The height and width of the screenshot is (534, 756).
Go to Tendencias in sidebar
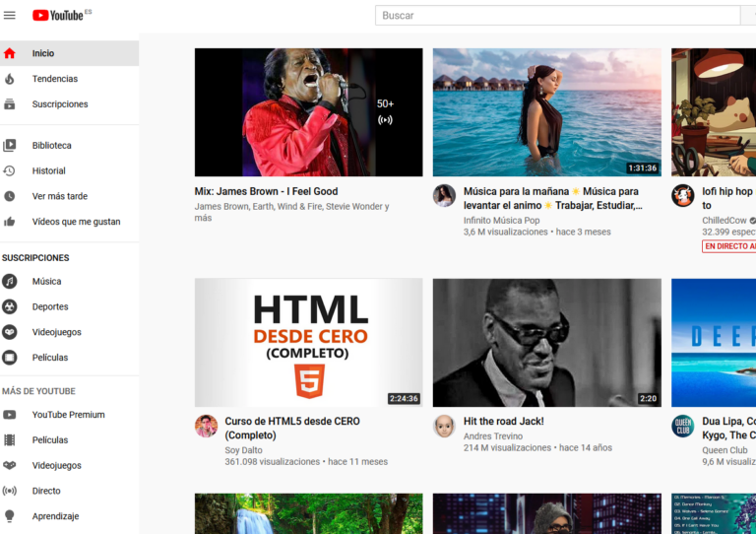(x=70, y=79)
